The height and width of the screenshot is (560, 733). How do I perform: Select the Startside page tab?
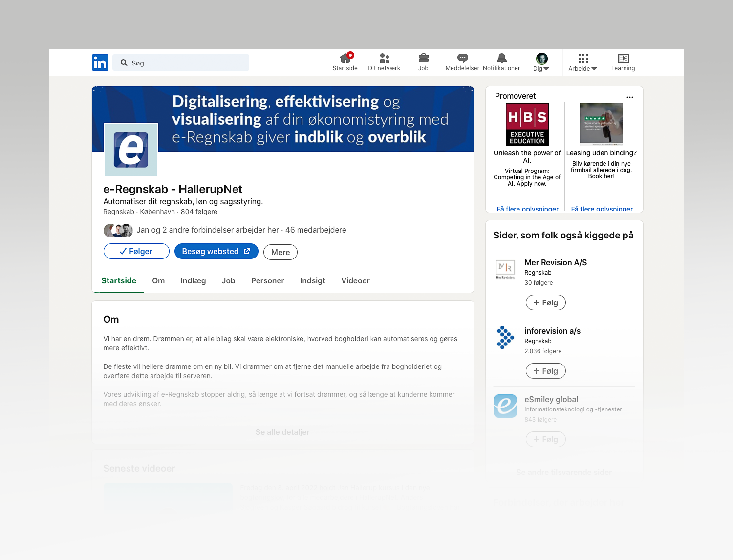click(x=119, y=280)
